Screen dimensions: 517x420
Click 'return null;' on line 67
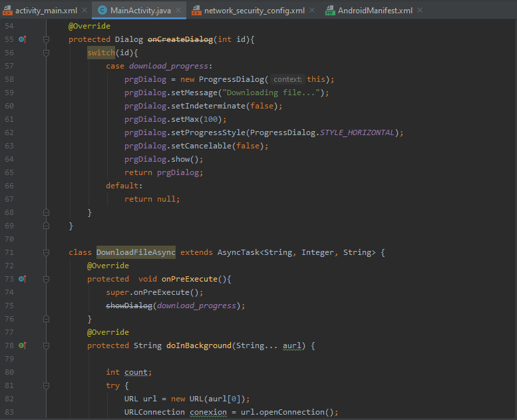(152, 199)
